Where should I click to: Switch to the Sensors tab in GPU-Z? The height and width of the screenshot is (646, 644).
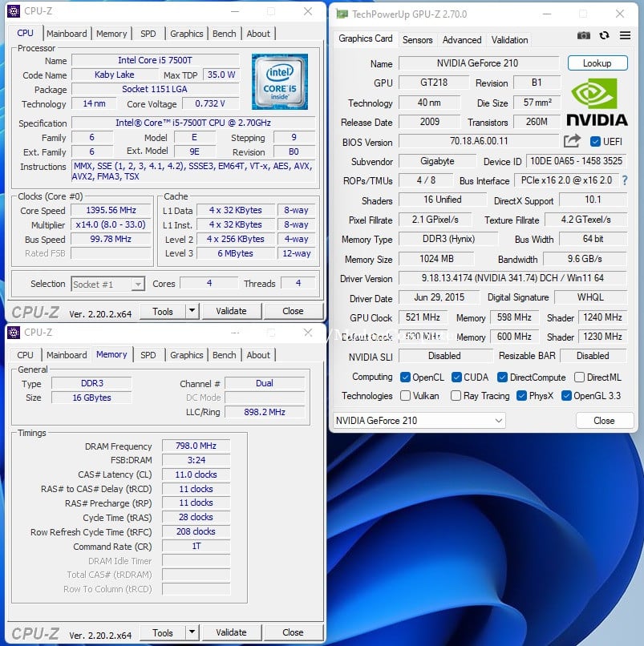[417, 40]
